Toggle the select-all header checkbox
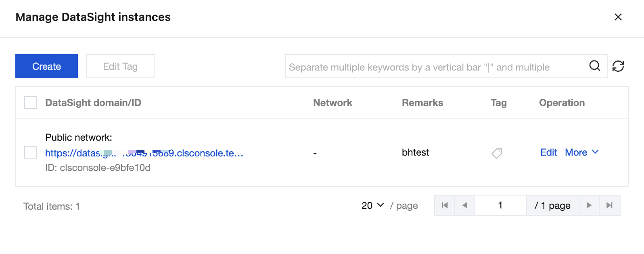This screenshot has width=644, height=254. click(31, 103)
